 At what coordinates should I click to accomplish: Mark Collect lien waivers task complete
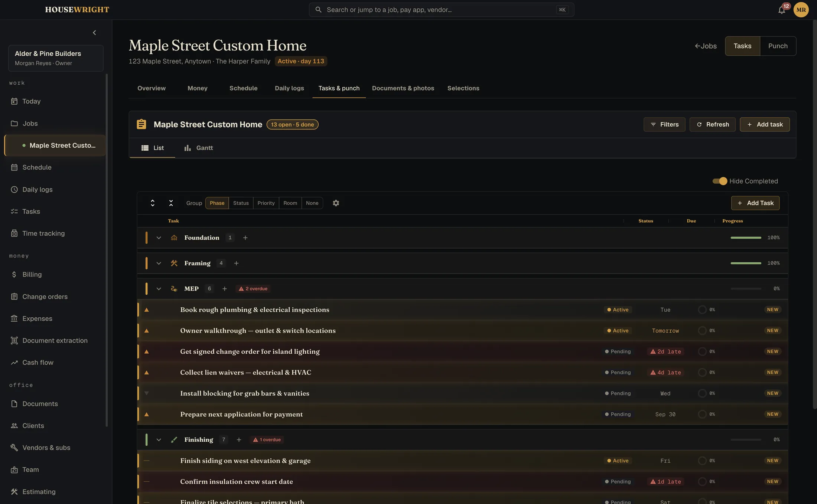tap(702, 373)
